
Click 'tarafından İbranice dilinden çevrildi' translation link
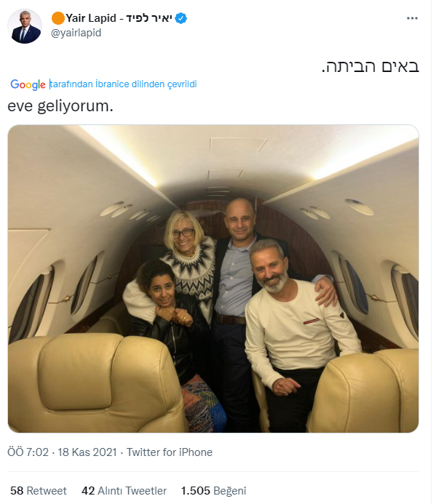click(123, 84)
